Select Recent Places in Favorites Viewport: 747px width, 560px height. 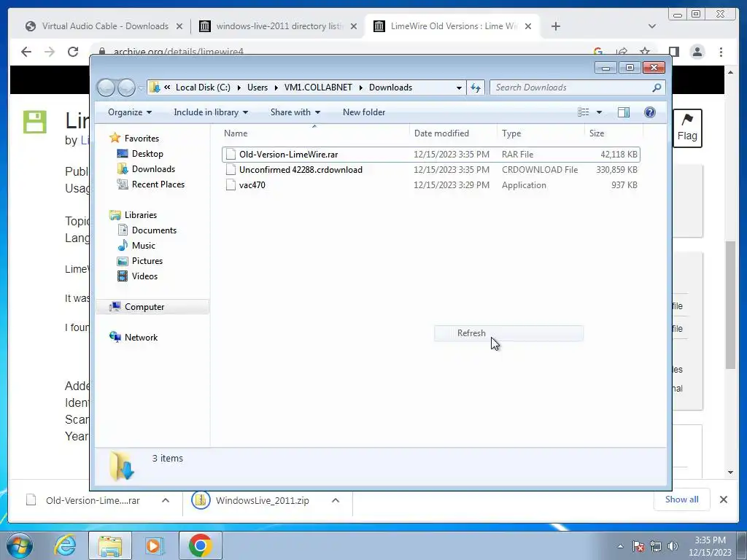158,184
